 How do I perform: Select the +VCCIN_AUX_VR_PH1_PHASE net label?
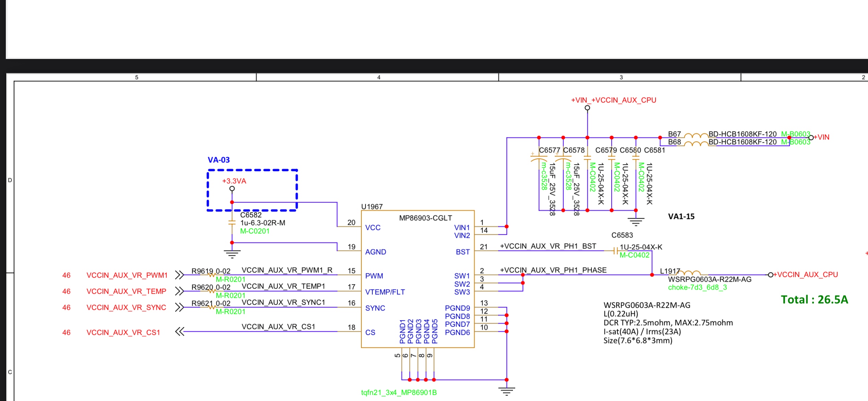[553, 270]
